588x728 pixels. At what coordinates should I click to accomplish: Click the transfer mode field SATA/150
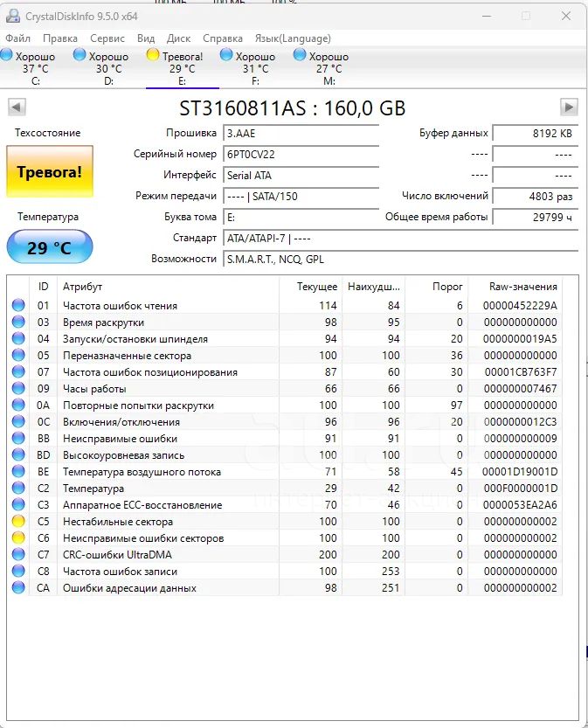tap(301, 196)
